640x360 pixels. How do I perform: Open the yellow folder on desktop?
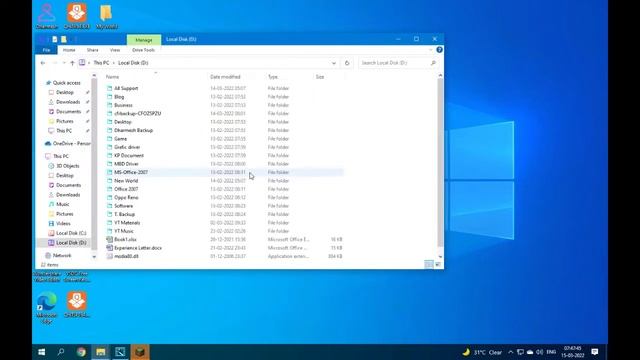pyautogui.click(x=107, y=17)
